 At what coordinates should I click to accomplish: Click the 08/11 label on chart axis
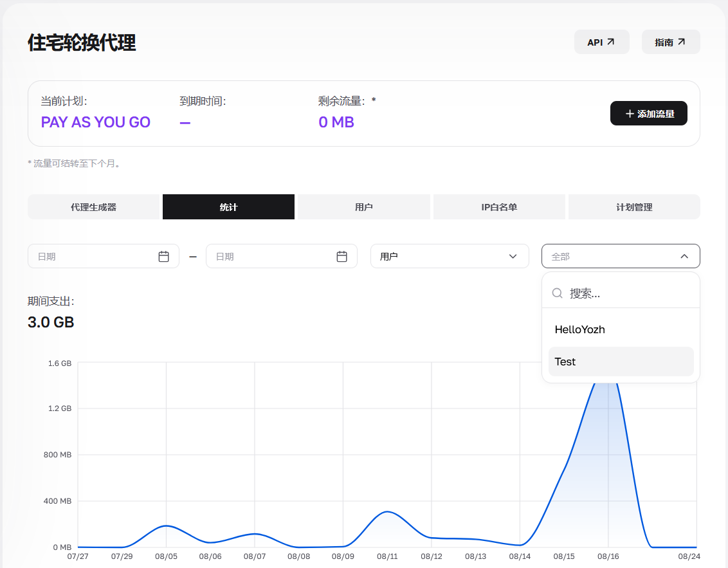pos(387,556)
